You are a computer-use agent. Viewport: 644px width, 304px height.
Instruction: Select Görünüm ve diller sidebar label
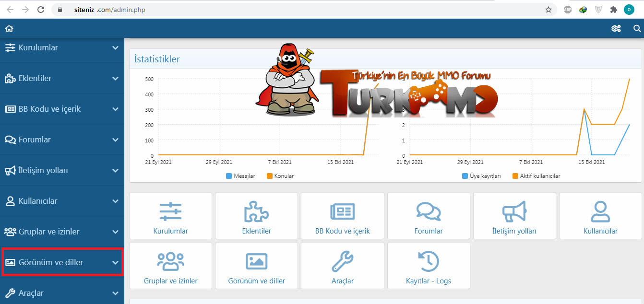click(51, 262)
